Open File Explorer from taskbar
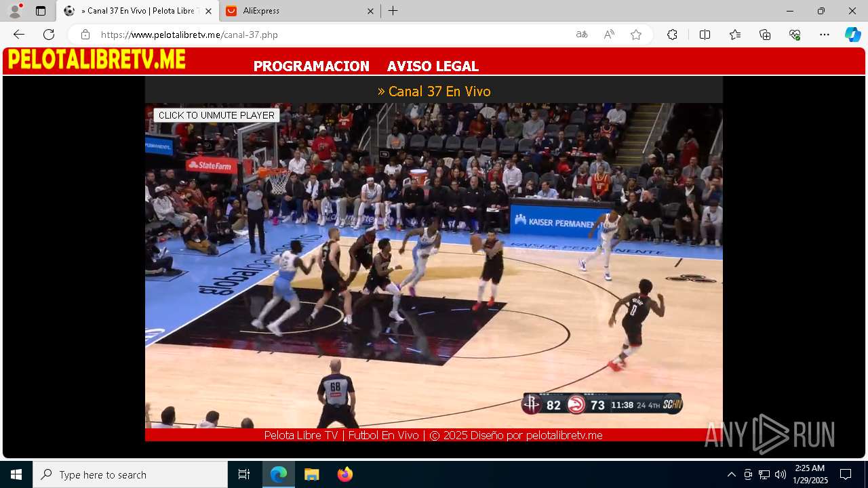 pos(311,474)
